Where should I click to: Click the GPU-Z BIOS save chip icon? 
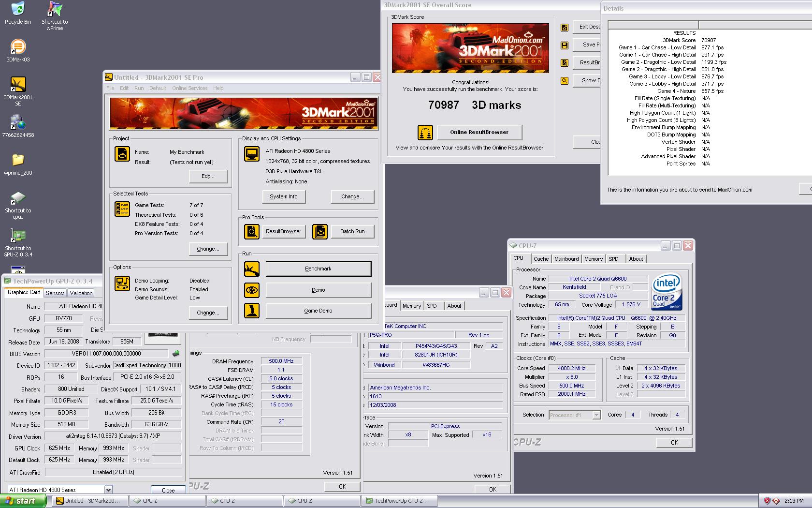click(176, 354)
